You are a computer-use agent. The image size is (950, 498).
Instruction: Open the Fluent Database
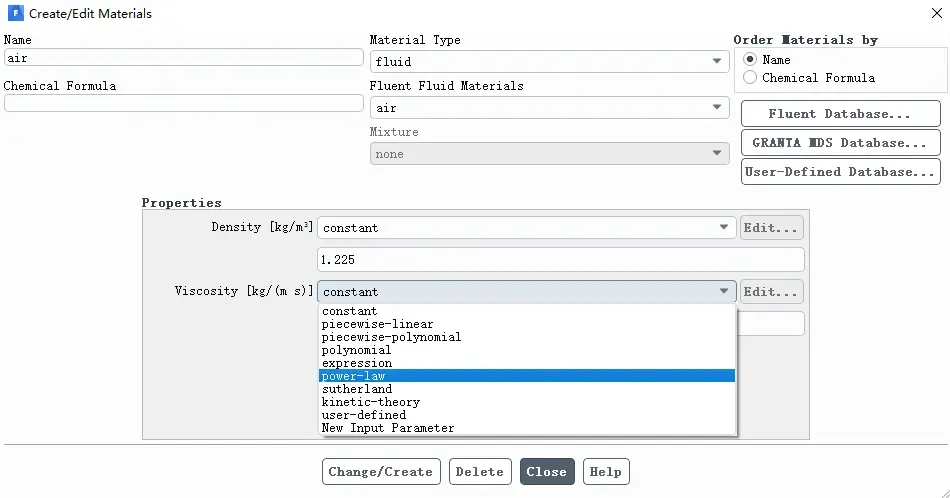pos(840,114)
